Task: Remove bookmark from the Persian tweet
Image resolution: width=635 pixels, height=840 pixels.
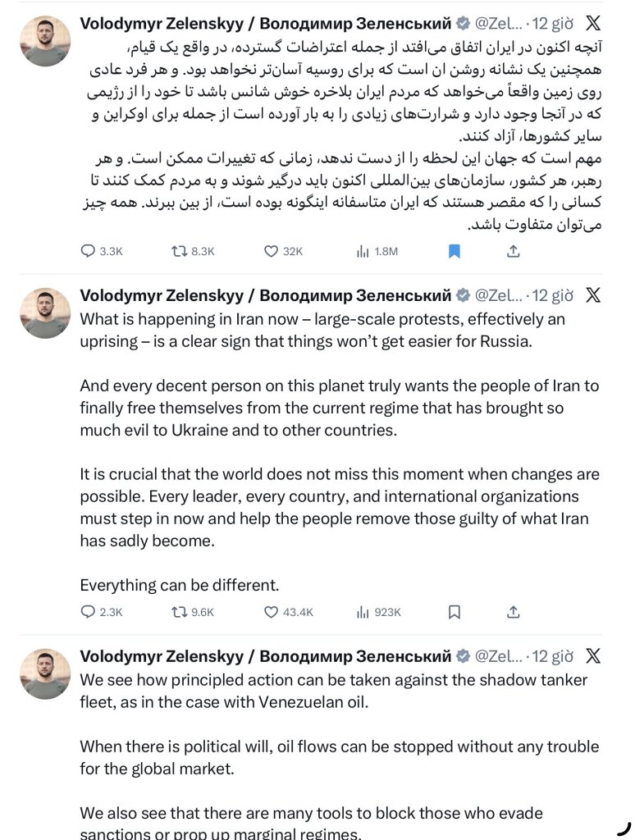Action: 455,252
